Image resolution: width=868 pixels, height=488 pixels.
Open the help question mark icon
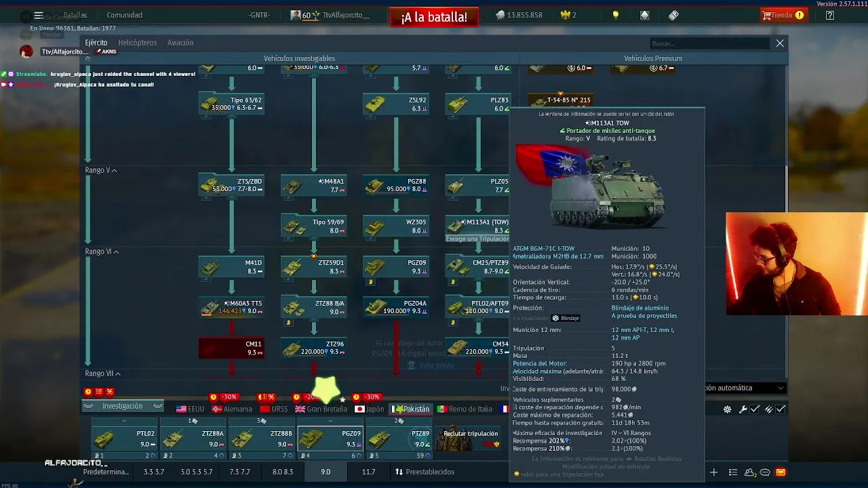coord(830,15)
